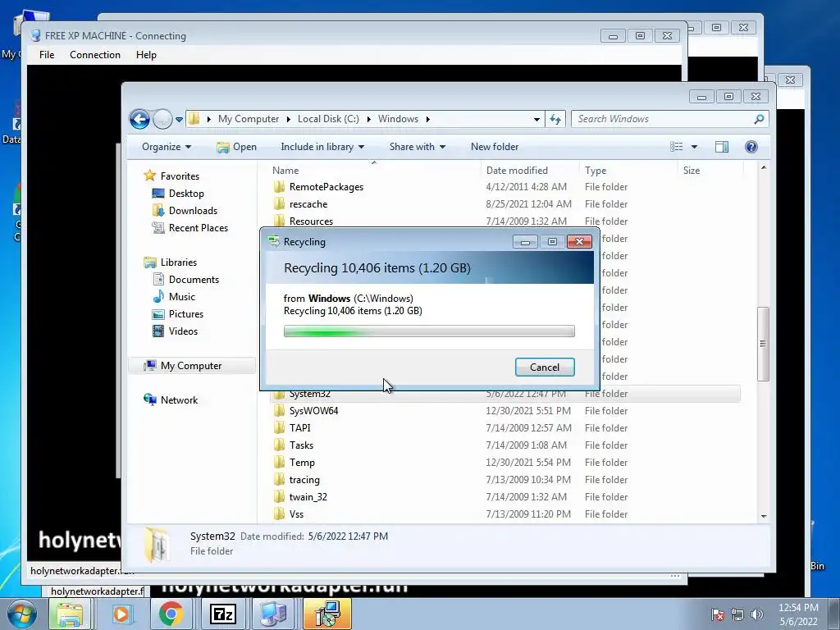Select the Vss folder icon
The height and width of the screenshot is (630, 840).
click(279, 514)
